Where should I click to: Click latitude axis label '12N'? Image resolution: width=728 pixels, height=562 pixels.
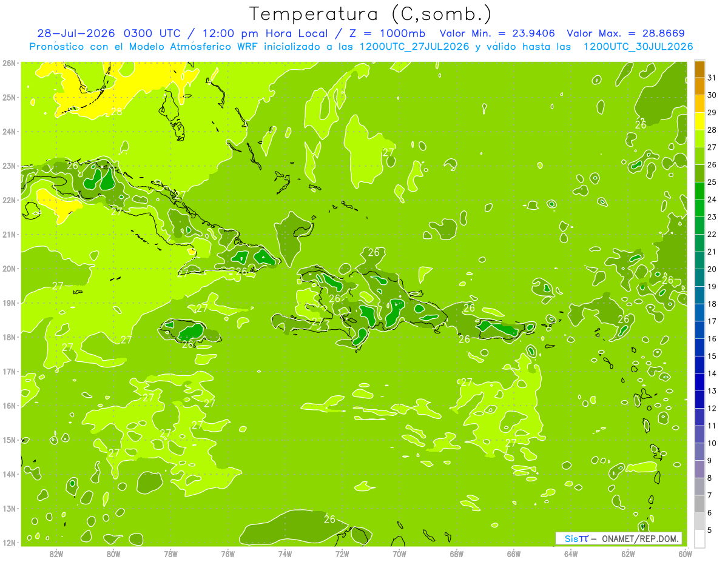(x=9, y=543)
